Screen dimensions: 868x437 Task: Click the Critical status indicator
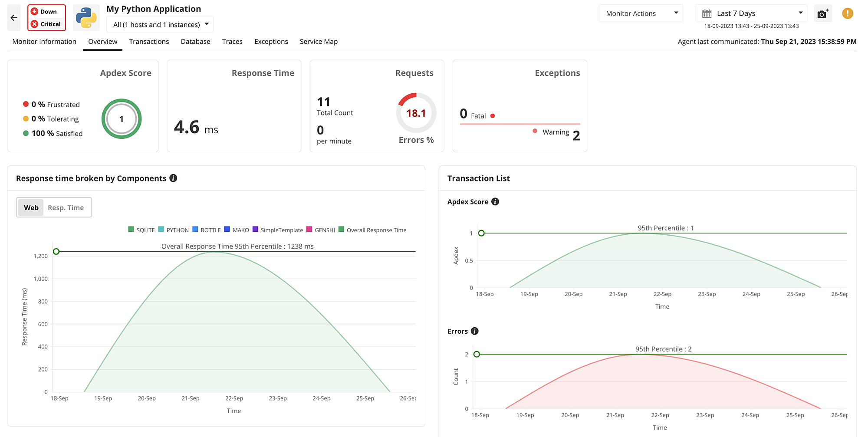46,24
